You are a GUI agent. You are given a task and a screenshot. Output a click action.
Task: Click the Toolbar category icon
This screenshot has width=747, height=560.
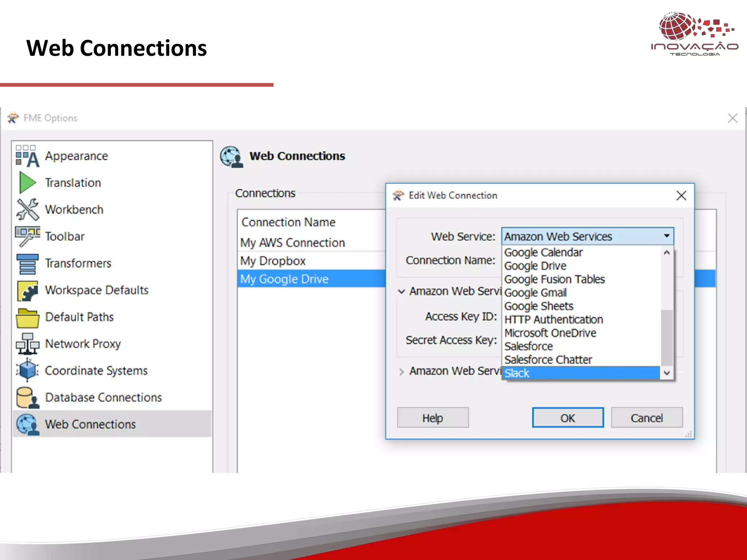pos(27,236)
